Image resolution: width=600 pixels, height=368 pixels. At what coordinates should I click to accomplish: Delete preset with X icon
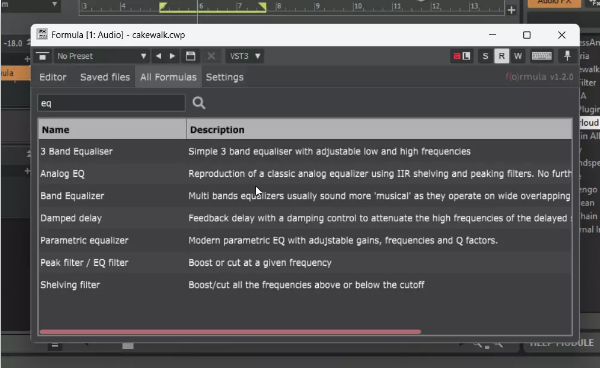coord(211,56)
